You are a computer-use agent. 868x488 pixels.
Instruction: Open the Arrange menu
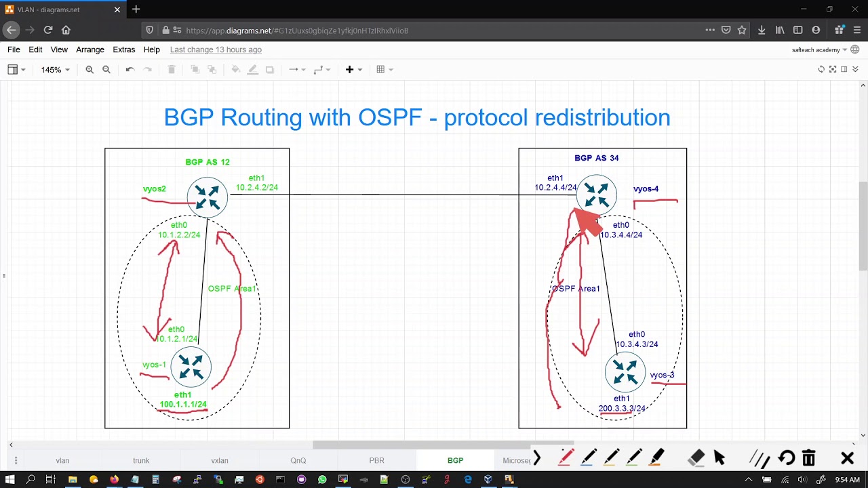click(x=90, y=49)
